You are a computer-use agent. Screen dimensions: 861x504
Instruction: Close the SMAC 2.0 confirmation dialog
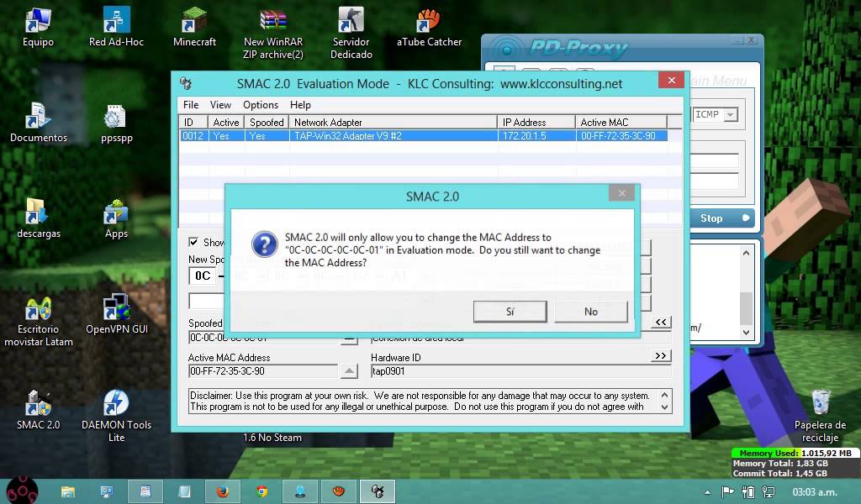[621, 193]
